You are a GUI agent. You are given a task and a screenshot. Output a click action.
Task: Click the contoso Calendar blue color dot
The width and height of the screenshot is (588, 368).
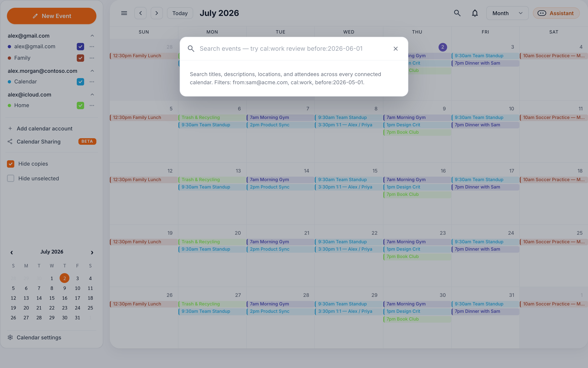(9, 82)
